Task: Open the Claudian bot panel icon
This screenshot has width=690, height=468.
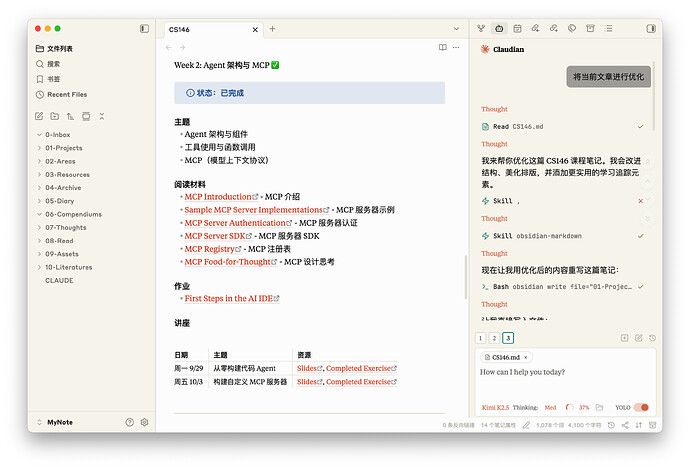Action: pyautogui.click(x=499, y=29)
